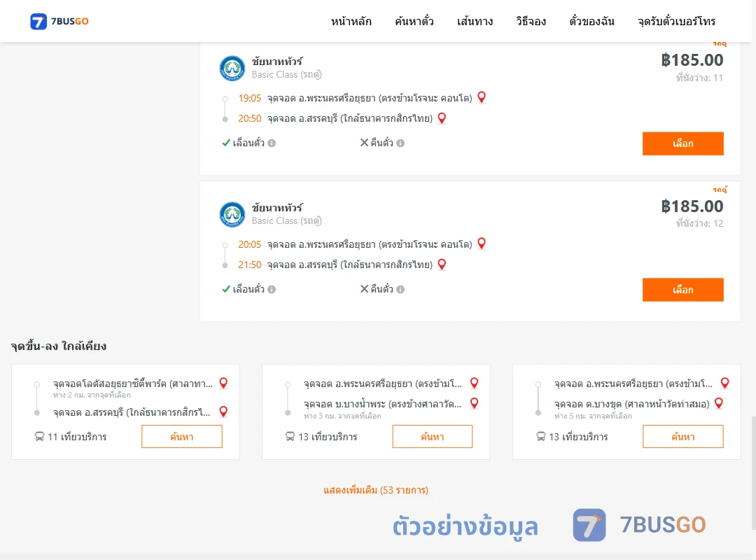The height and width of the screenshot is (560, 756).
Task: Click จุดขึ้น-ลง ใกล้เคียง heading
Action: click(x=59, y=346)
